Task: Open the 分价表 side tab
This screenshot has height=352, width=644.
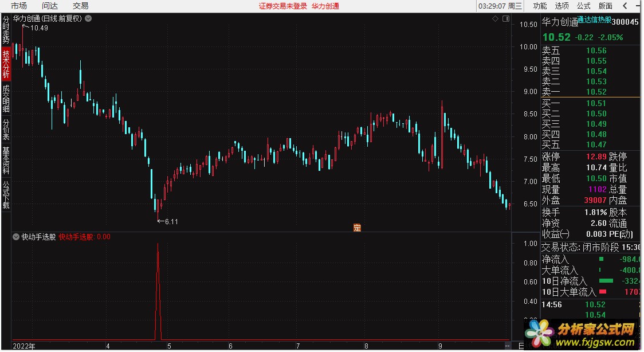Action: 6,130
